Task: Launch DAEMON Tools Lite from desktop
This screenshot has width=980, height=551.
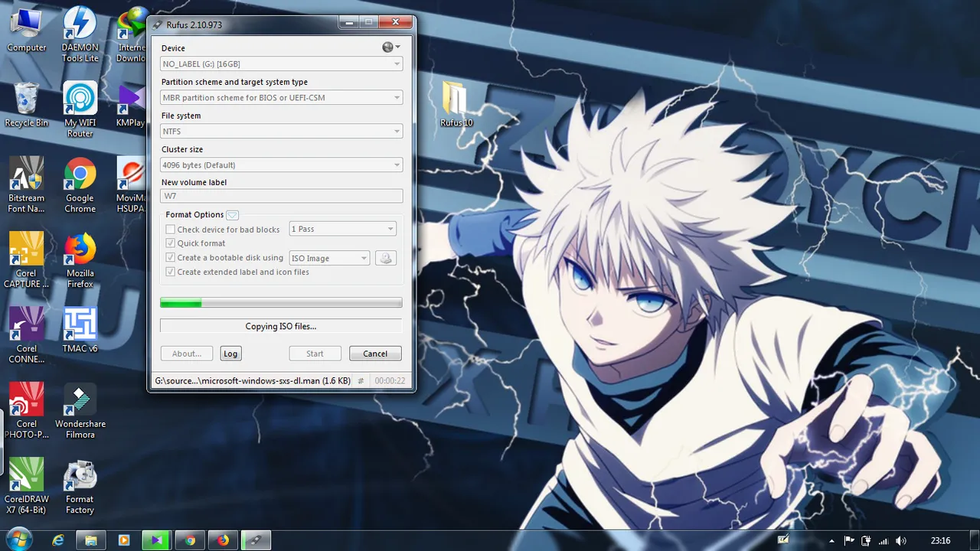Action: coord(80,34)
